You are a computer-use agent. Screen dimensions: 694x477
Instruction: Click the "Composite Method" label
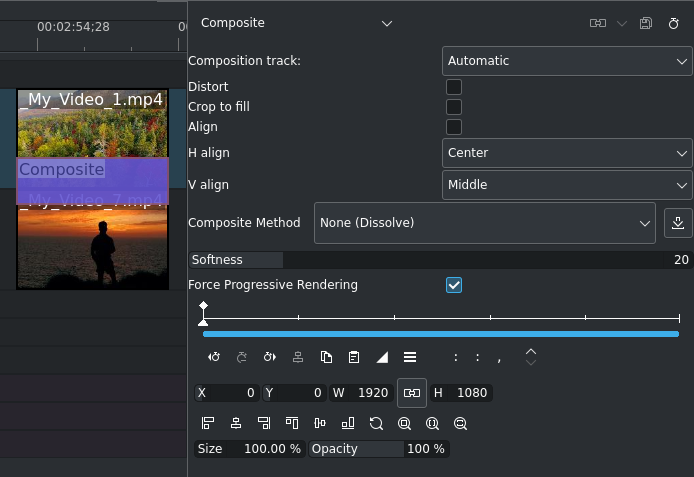click(x=244, y=223)
